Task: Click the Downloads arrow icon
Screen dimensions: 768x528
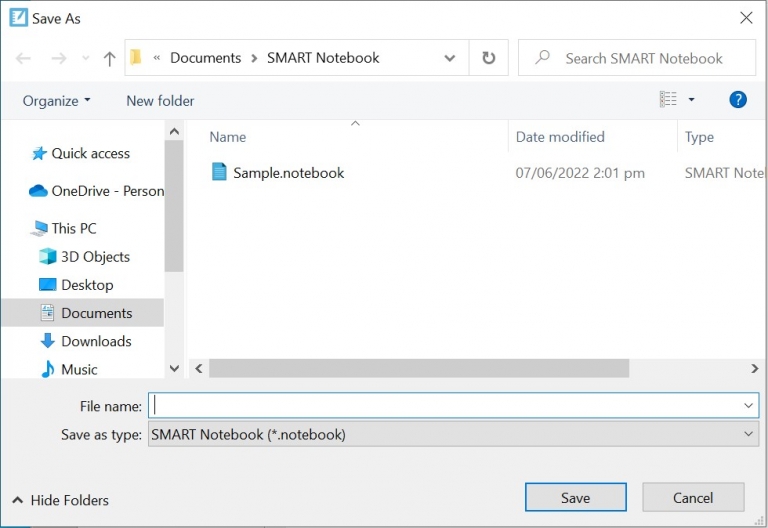Action: point(48,341)
